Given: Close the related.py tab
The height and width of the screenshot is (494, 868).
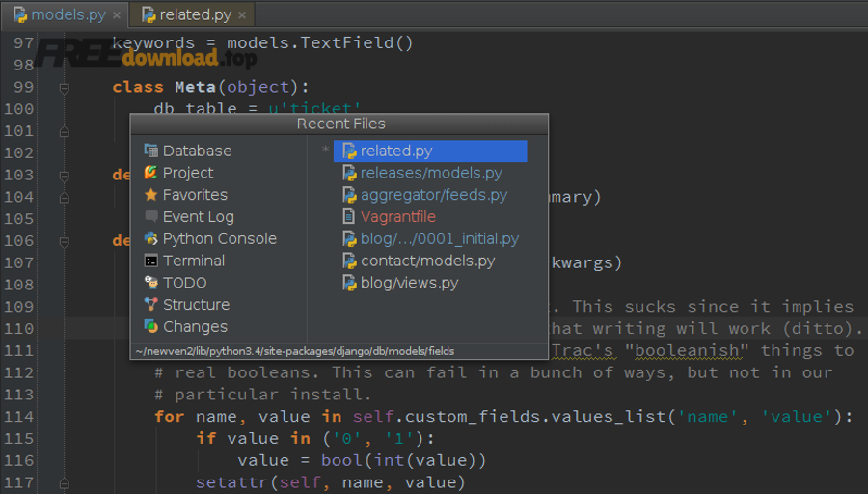Looking at the screenshot, I should (242, 15).
